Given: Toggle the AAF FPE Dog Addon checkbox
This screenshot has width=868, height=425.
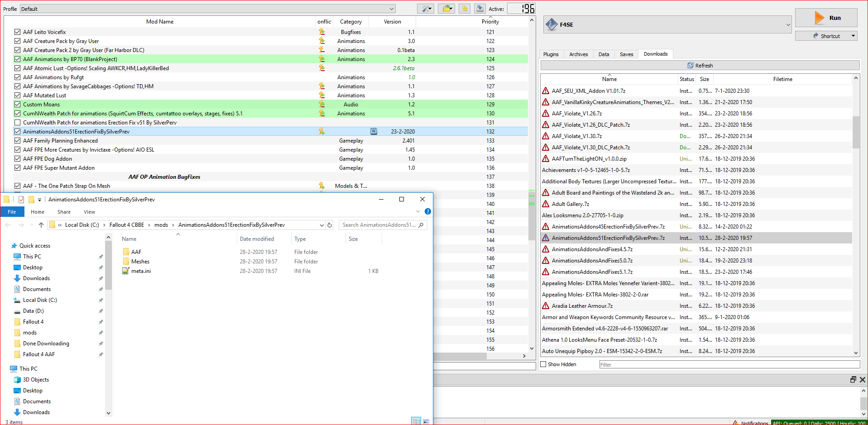Looking at the screenshot, I should click(x=17, y=158).
